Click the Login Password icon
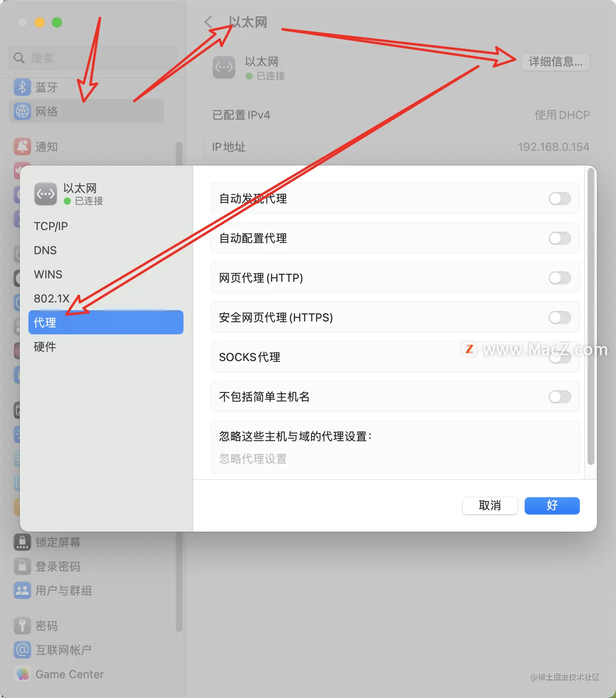Image resolution: width=616 pixels, height=698 pixels. point(22,566)
